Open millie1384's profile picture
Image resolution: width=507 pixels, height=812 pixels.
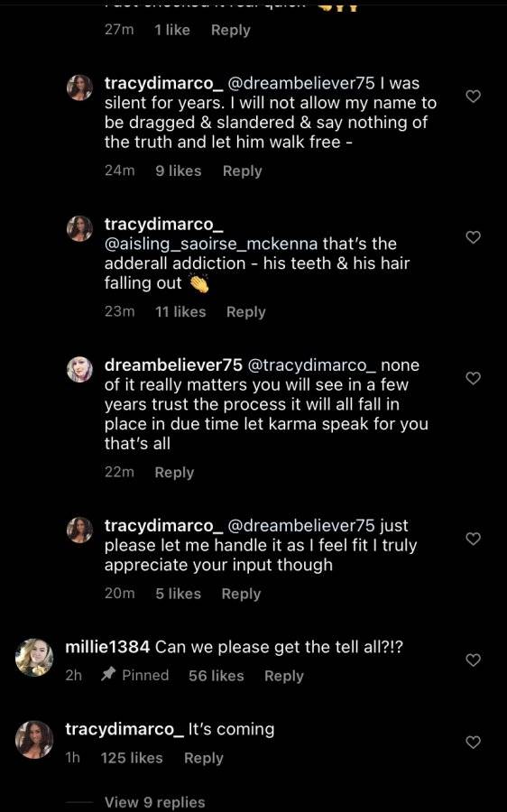34,658
